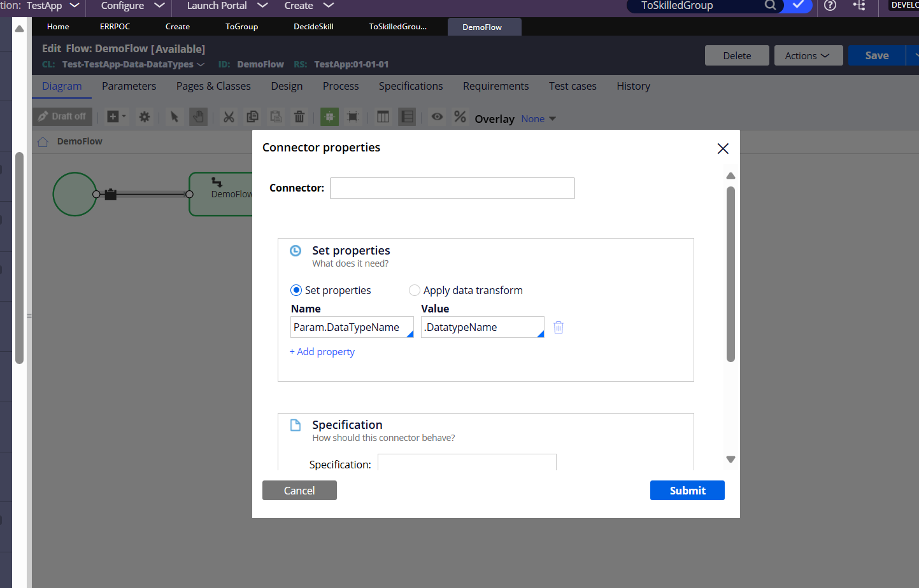This screenshot has height=588, width=919.
Task: Delete the shape via the trash icon
Action: coord(299,117)
